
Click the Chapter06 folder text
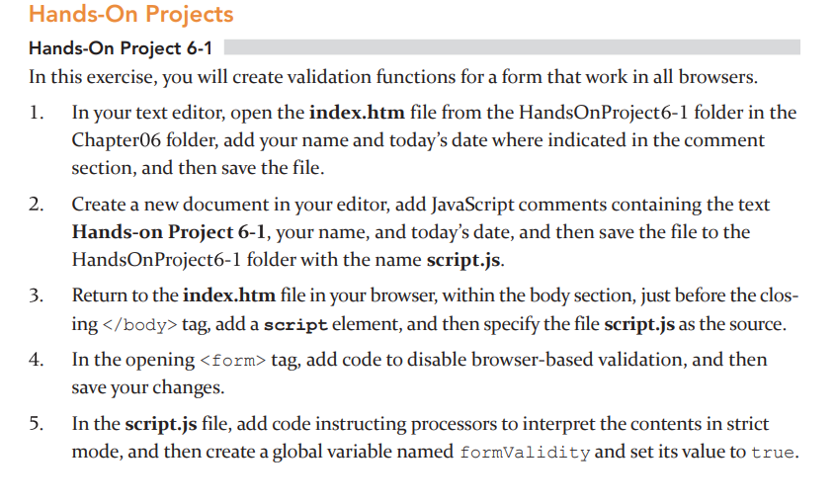coord(116,140)
